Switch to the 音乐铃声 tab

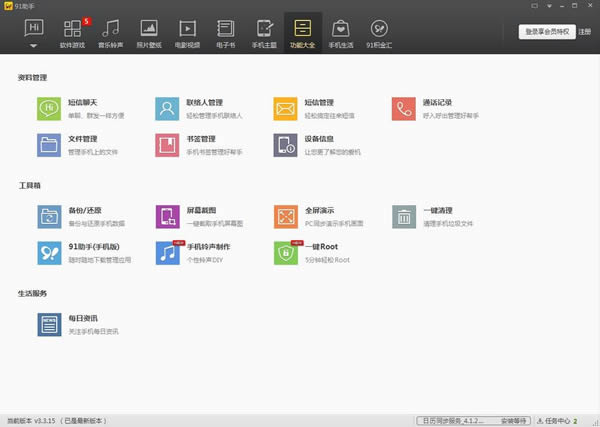point(111,34)
